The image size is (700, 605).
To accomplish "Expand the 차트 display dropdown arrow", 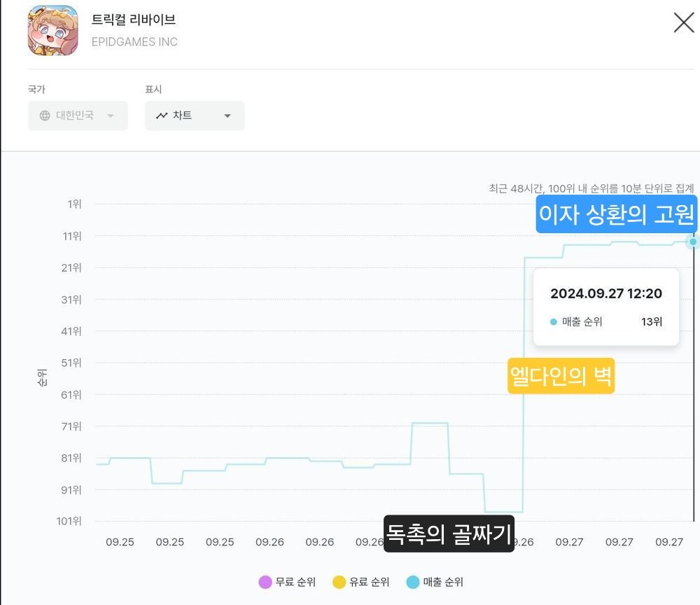I will [227, 116].
